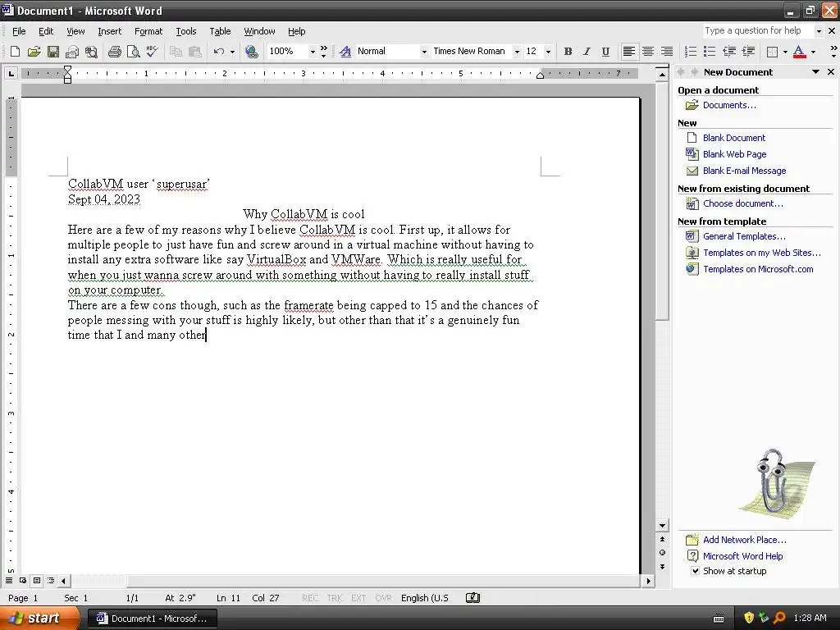This screenshot has height=630, width=840.
Task: Run Spelling and Grammar check icon
Action: (x=152, y=52)
